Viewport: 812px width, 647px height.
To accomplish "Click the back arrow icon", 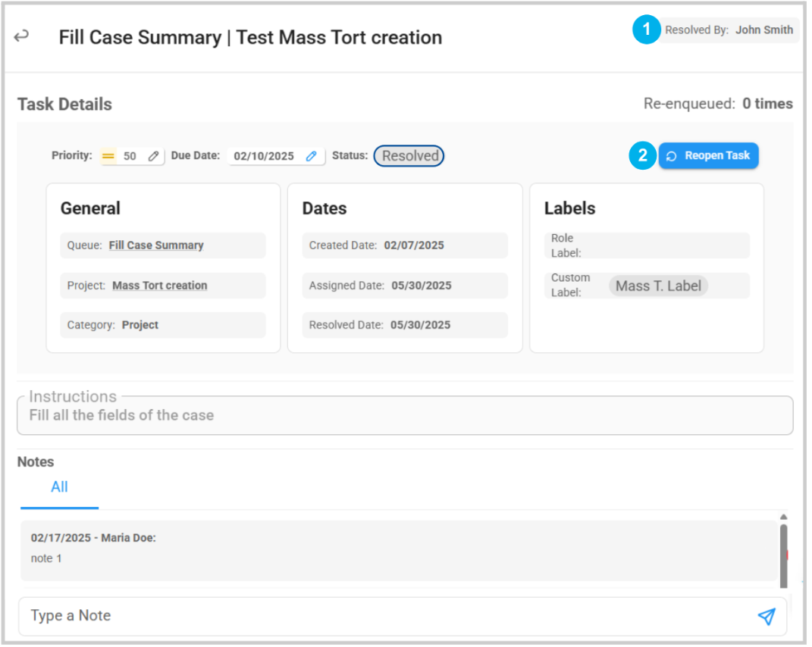I will click(x=22, y=36).
